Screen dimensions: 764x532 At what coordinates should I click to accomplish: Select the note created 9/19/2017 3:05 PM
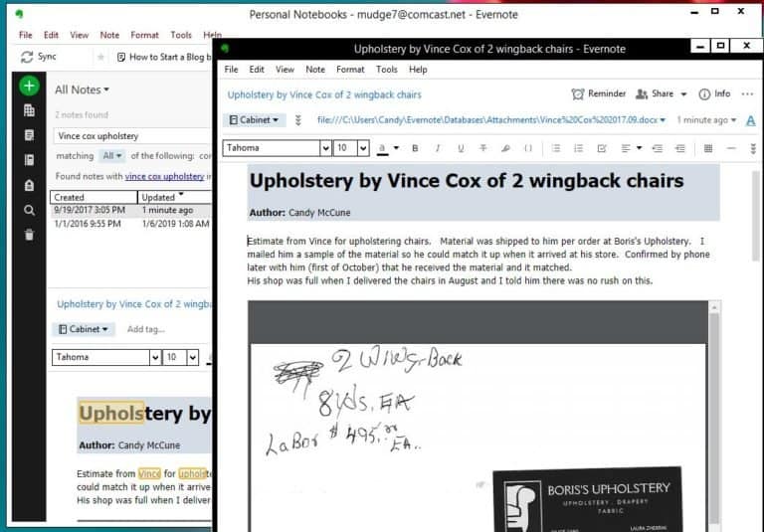pyautogui.click(x=131, y=210)
